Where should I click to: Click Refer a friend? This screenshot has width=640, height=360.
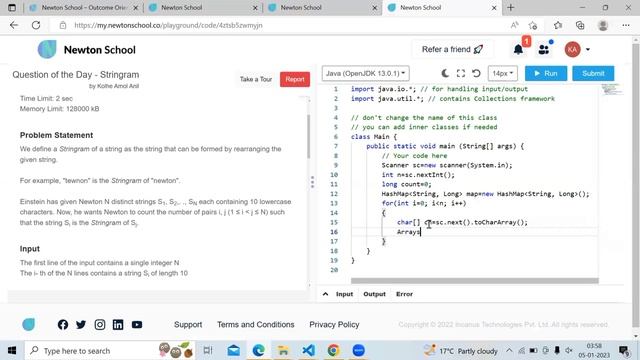pyautogui.click(x=452, y=49)
